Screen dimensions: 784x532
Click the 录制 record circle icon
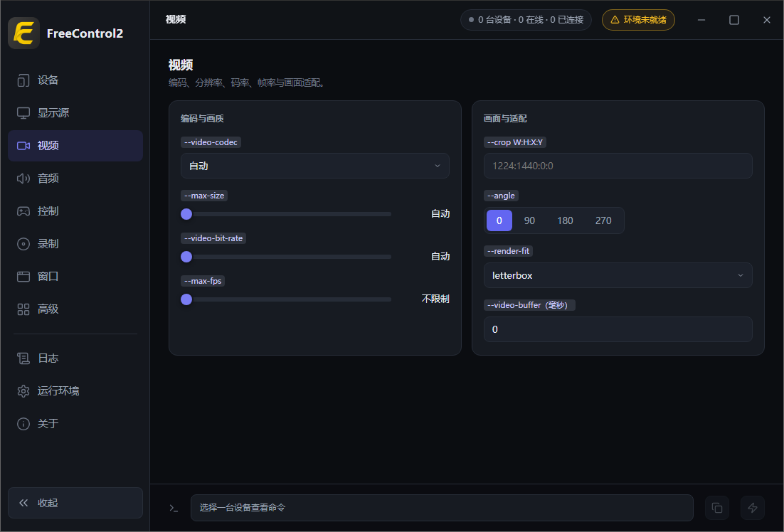pos(23,244)
